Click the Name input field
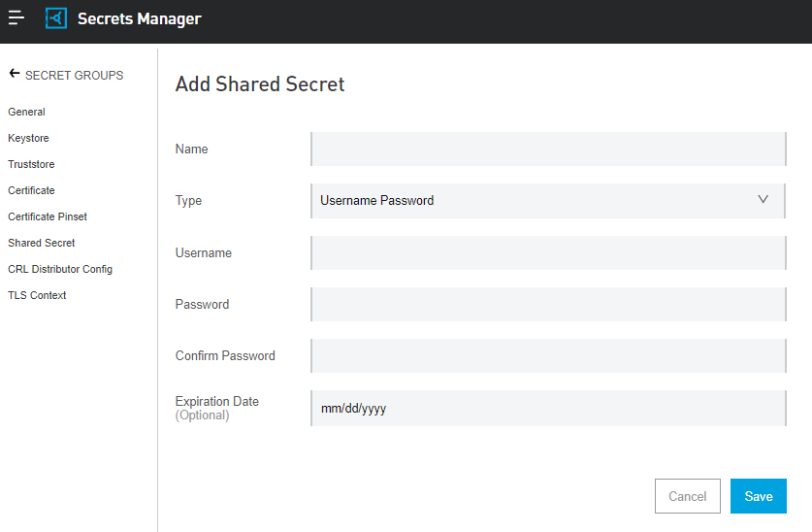 click(548, 150)
